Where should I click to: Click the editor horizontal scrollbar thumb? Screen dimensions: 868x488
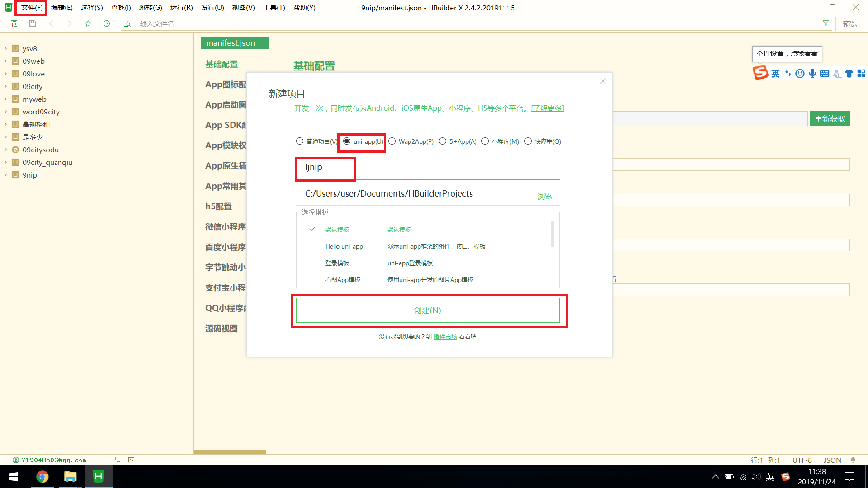tap(230, 452)
